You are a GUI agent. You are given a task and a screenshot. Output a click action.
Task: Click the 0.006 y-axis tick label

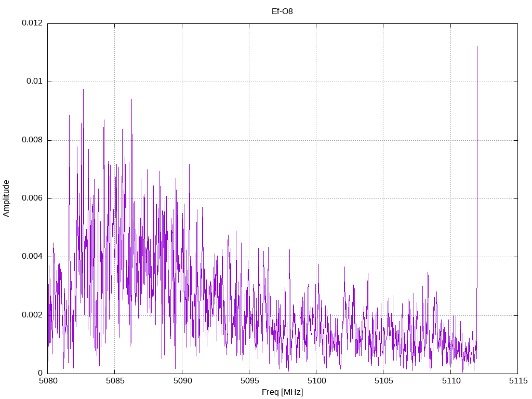coord(32,198)
